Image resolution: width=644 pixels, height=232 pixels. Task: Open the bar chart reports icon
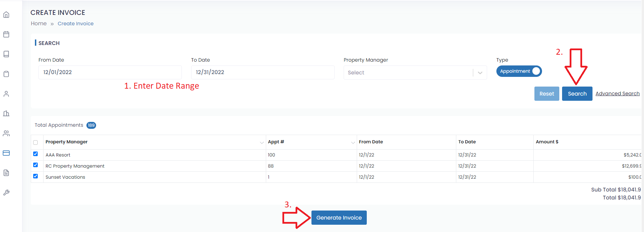(x=6, y=114)
